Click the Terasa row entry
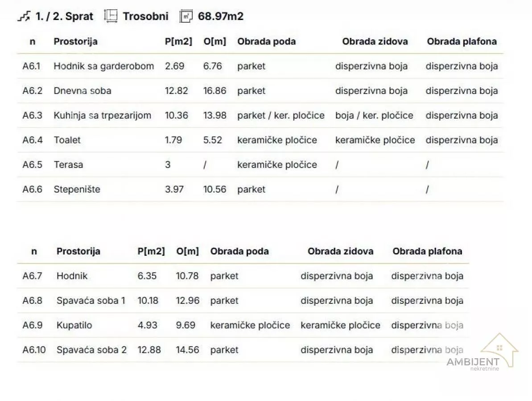 pyautogui.click(x=260, y=165)
